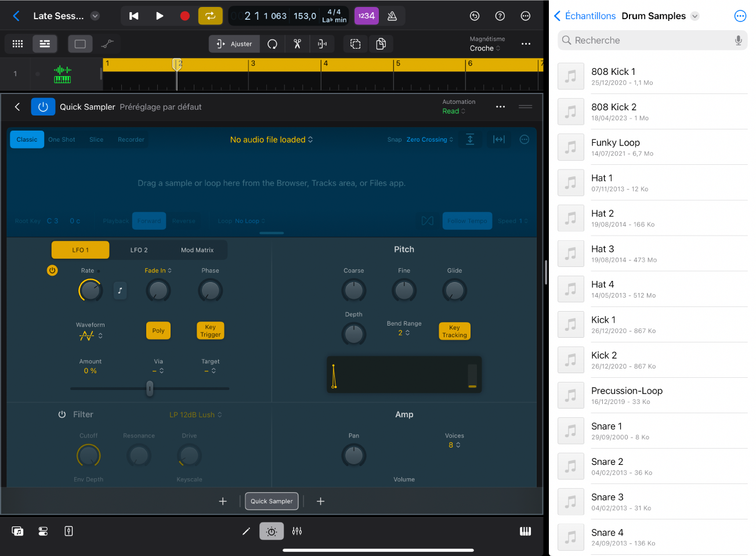The height and width of the screenshot is (556, 756).
Task: Click the loop tool icon in toolbar
Action: [272, 44]
